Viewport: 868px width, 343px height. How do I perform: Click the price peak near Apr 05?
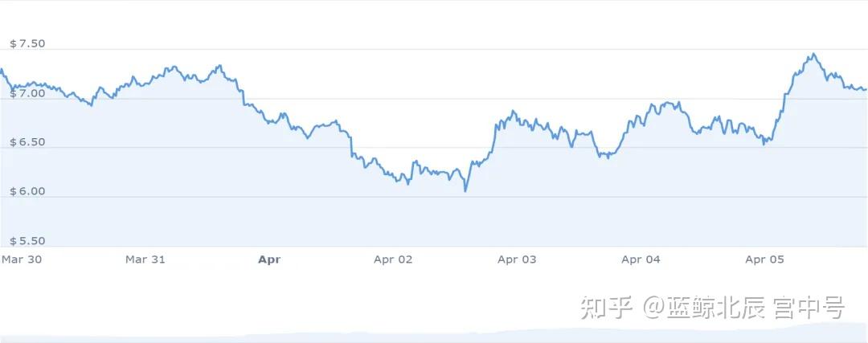tap(813, 54)
